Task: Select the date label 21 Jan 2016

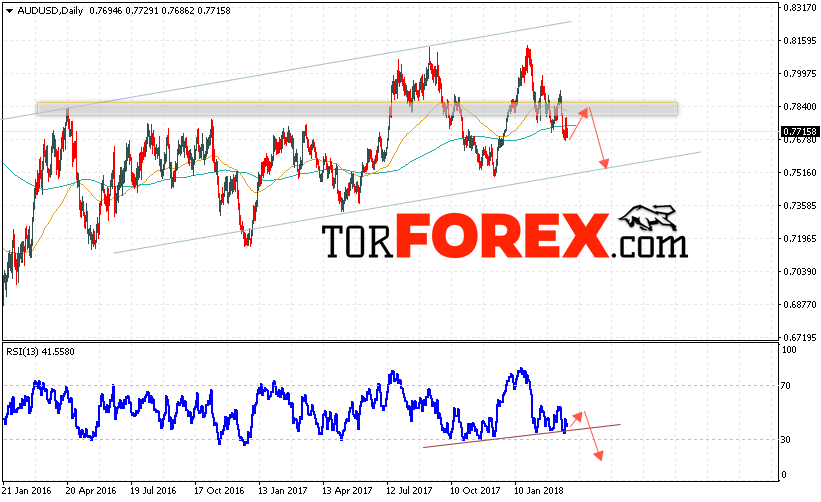Action: [27, 491]
